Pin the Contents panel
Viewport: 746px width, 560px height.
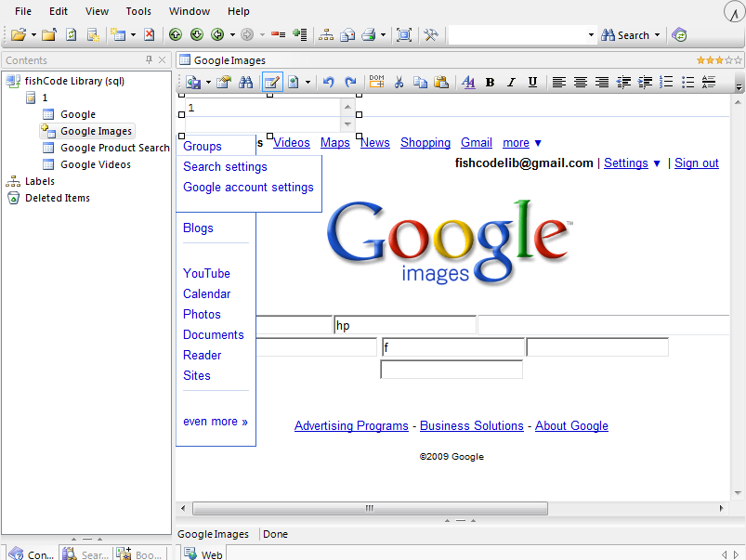click(x=149, y=59)
